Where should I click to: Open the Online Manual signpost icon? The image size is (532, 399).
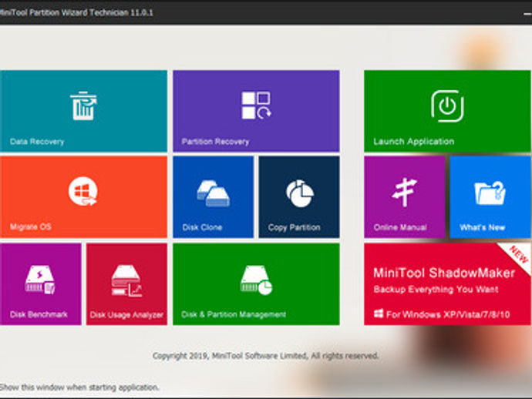point(404,192)
